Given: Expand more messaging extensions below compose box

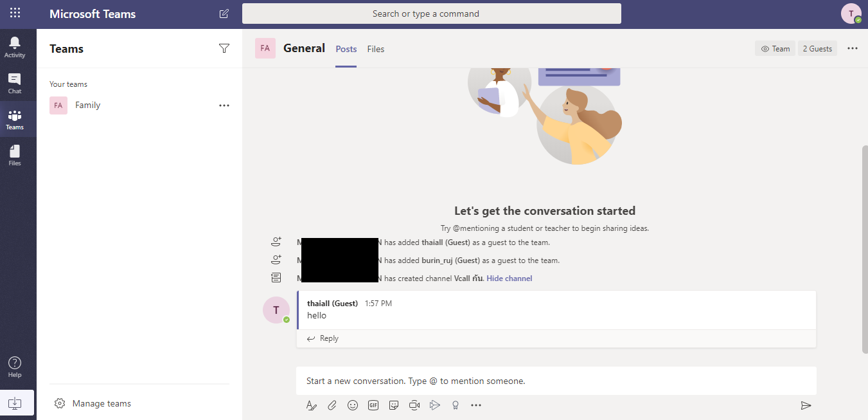Looking at the screenshot, I should [476, 405].
